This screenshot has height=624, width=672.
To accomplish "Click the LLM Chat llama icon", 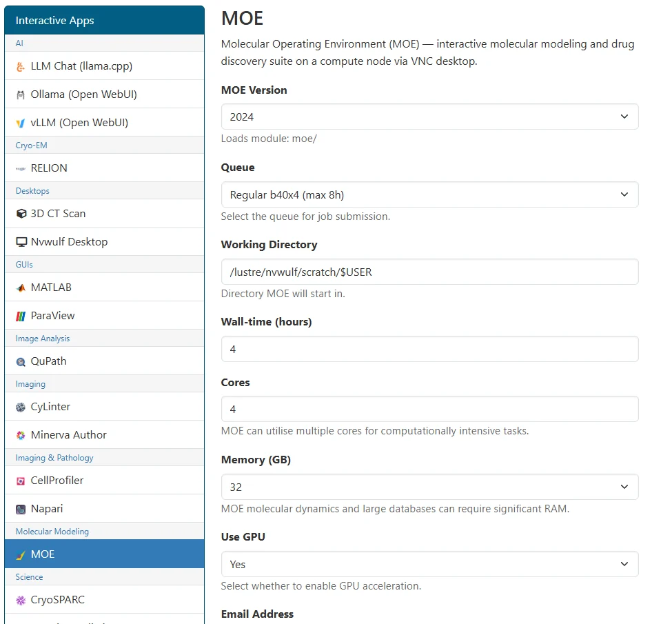I will (21, 66).
